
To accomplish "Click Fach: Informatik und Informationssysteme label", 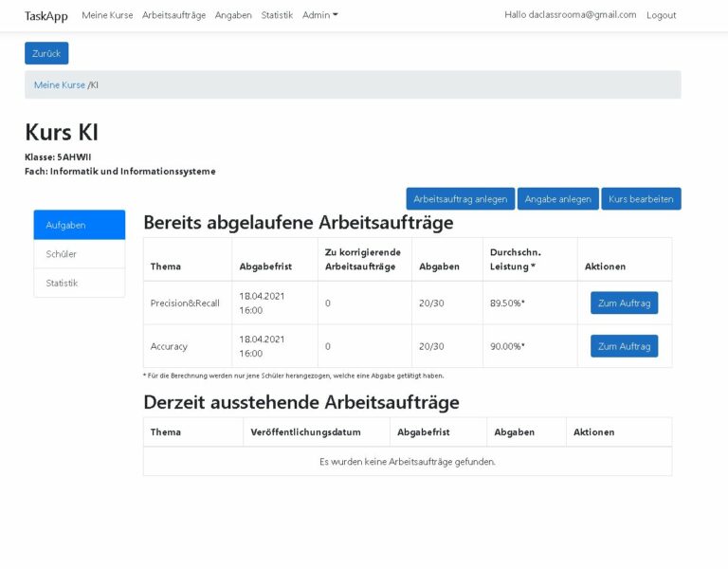I will point(119,172).
